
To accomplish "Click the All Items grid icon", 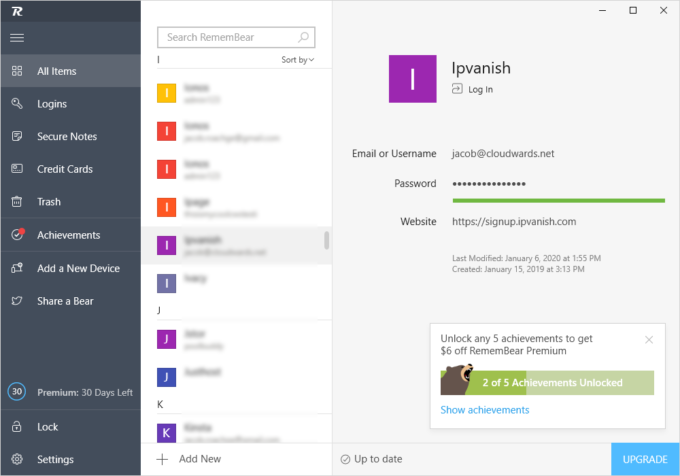I will click(x=17, y=71).
